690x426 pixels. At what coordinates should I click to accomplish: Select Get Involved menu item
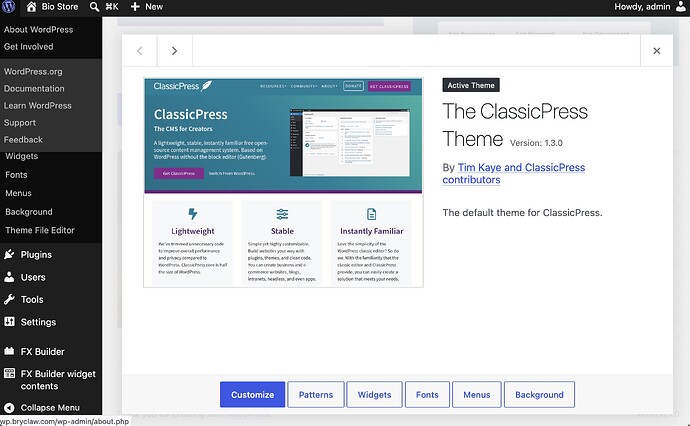tap(29, 47)
